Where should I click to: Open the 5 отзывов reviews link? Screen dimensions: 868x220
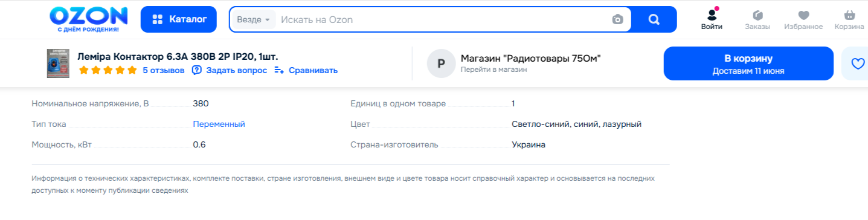pyautogui.click(x=164, y=70)
